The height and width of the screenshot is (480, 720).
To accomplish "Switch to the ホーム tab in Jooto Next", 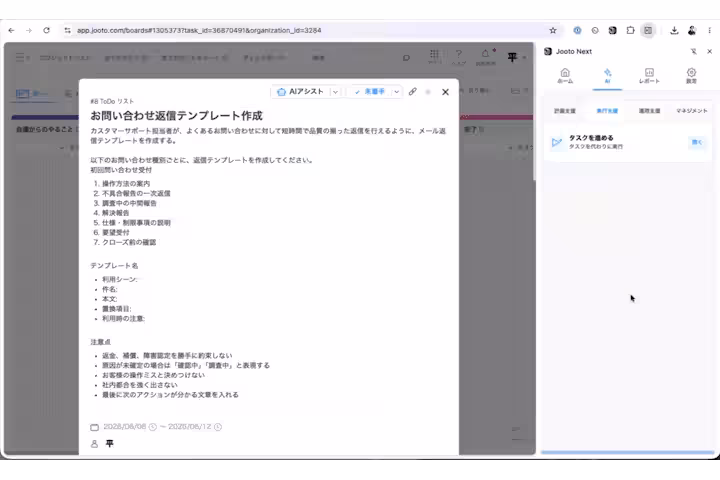I will pos(565,76).
